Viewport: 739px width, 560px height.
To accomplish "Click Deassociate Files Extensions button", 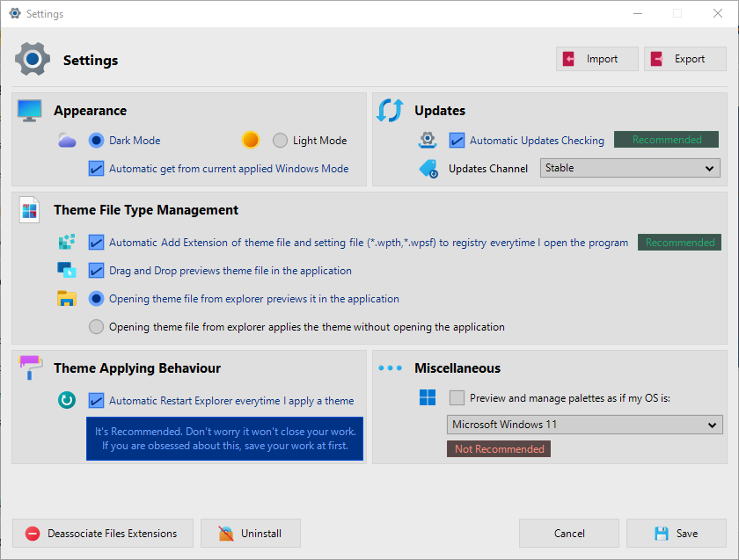I will [x=103, y=533].
